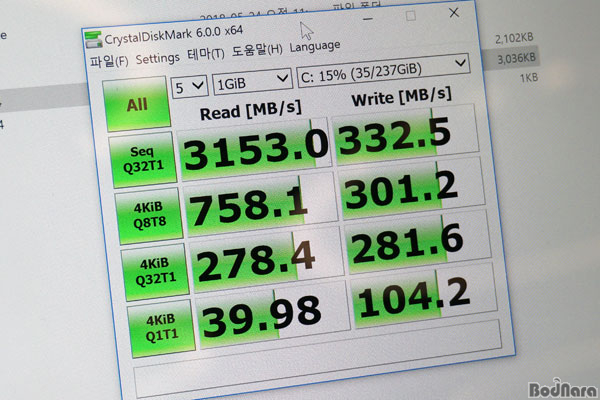Select the 4KiB Q8T8 read value 758.1
The width and height of the screenshot is (600, 400).
pyautogui.click(x=260, y=205)
